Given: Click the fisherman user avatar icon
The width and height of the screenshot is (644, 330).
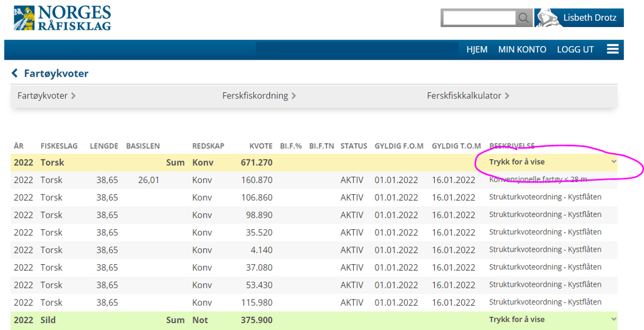Looking at the screenshot, I should 546,18.
